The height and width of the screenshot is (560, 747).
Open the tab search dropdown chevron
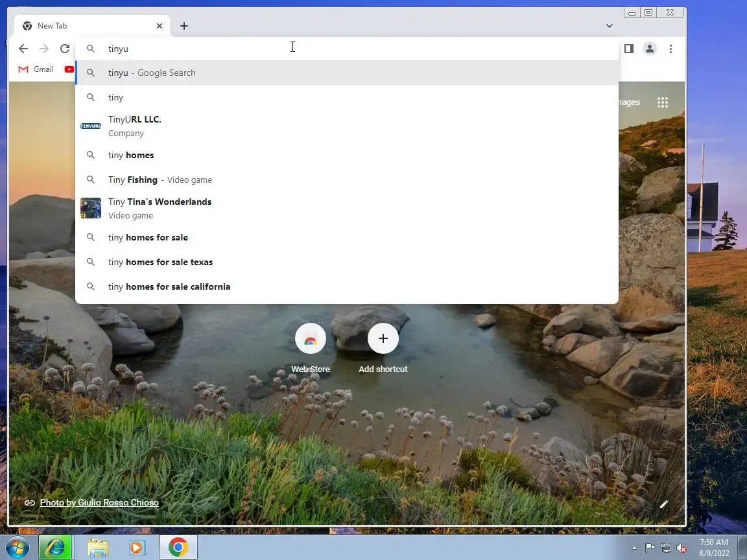[610, 26]
